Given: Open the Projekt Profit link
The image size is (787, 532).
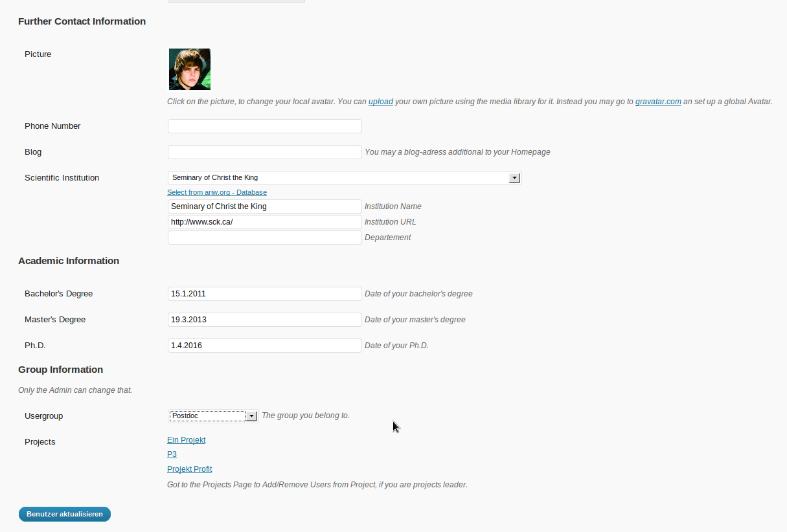Looking at the screenshot, I should click(x=190, y=469).
